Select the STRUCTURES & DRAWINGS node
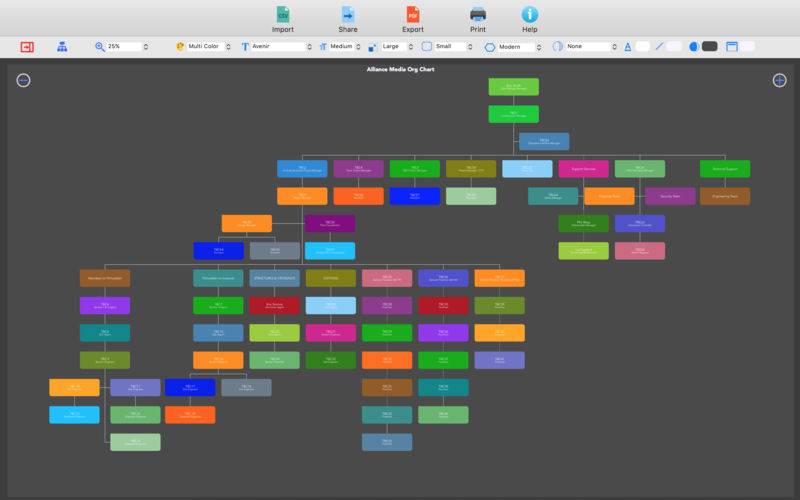This screenshot has width=800, height=500. coord(274,279)
